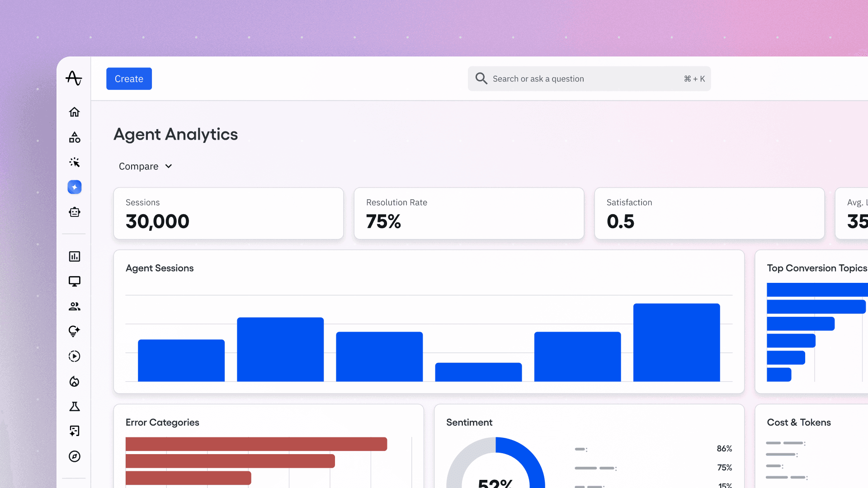
Task: Click the cursor-with-sparkles icon in sidebar
Action: click(74, 162)
